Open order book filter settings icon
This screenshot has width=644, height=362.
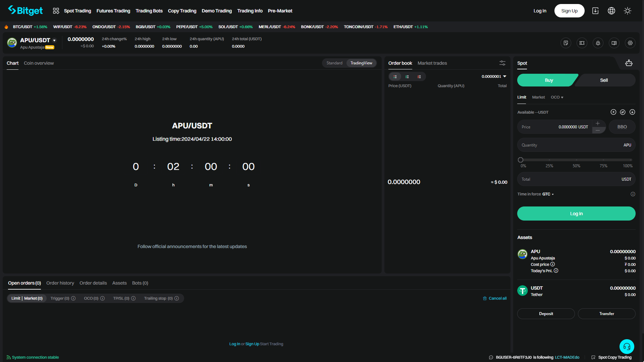pos(502,63)
